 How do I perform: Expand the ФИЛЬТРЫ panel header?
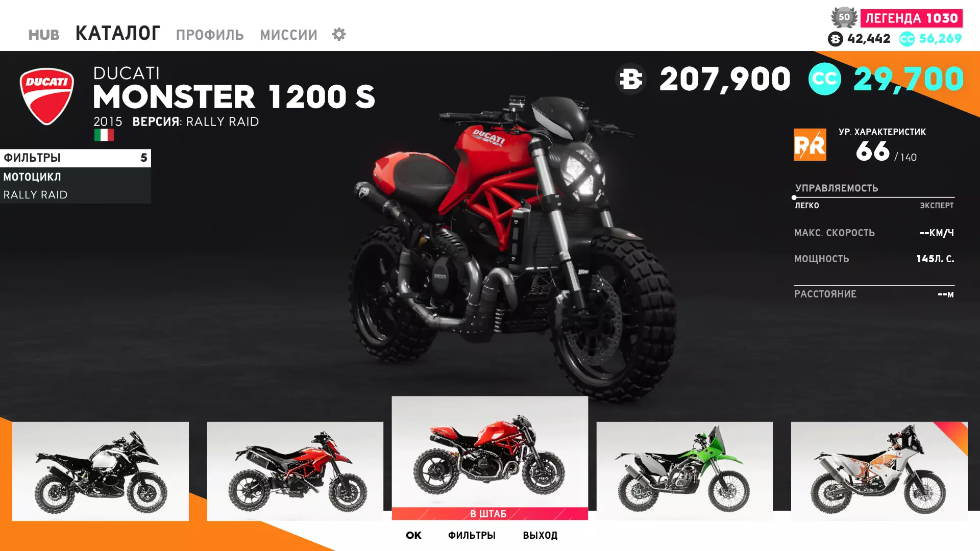76,158
